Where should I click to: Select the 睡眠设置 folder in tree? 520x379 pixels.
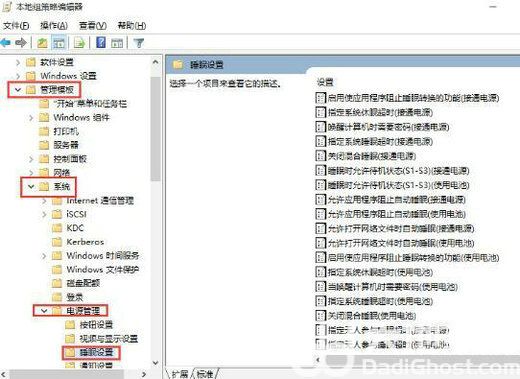point(89,352)
